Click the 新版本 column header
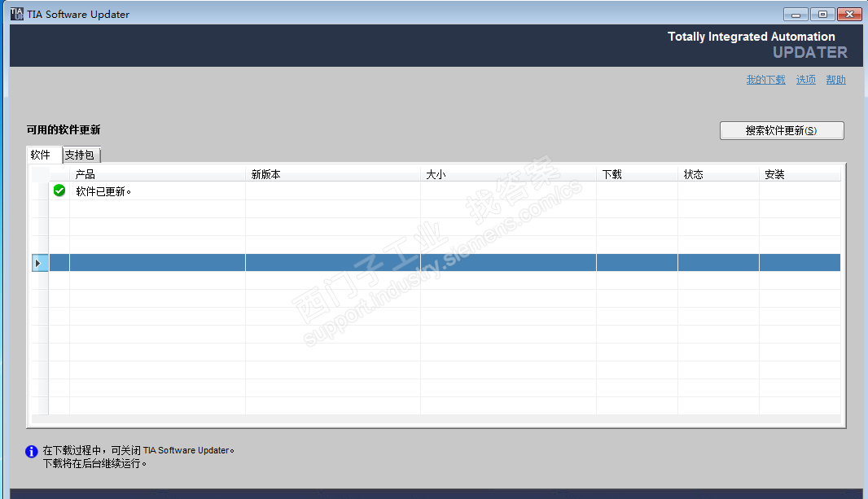Image resolution: width=868 pixels, height=499 pixels. pyautogui.click(x=333, y=174)
